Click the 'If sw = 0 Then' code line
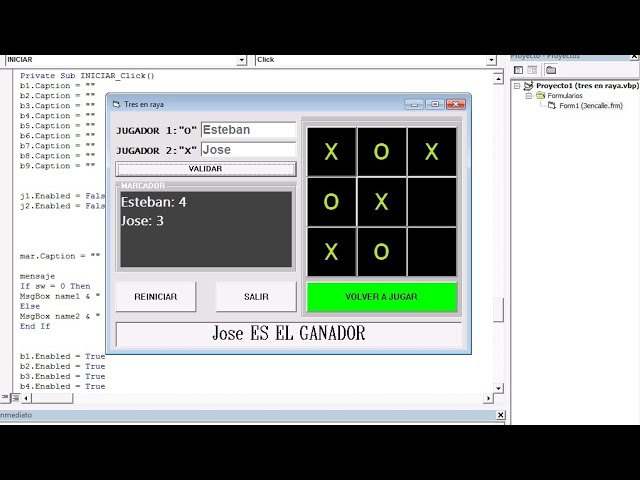 55,286
